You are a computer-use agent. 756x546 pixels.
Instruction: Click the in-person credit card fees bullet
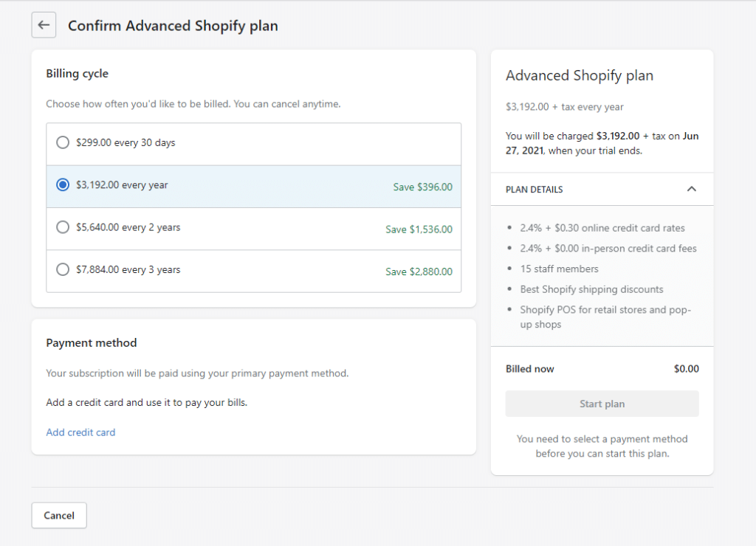[x=608, y=248]
